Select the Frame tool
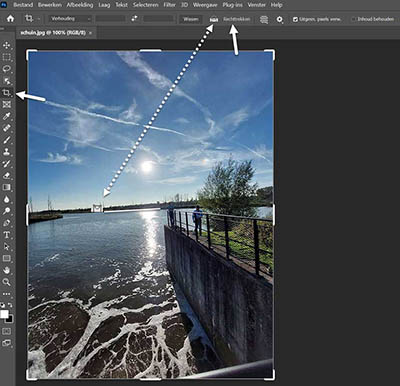This screenshot has height=386, width=400. tap(6, 104)
